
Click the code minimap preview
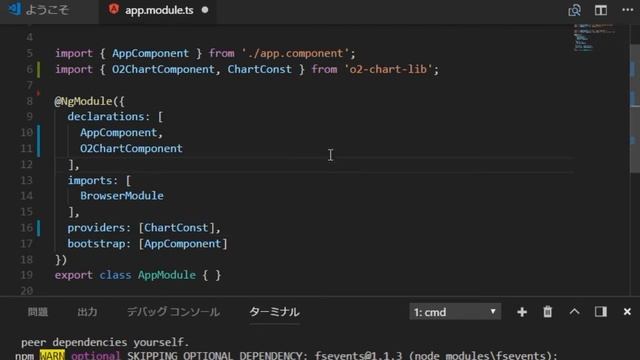(595, 38)
